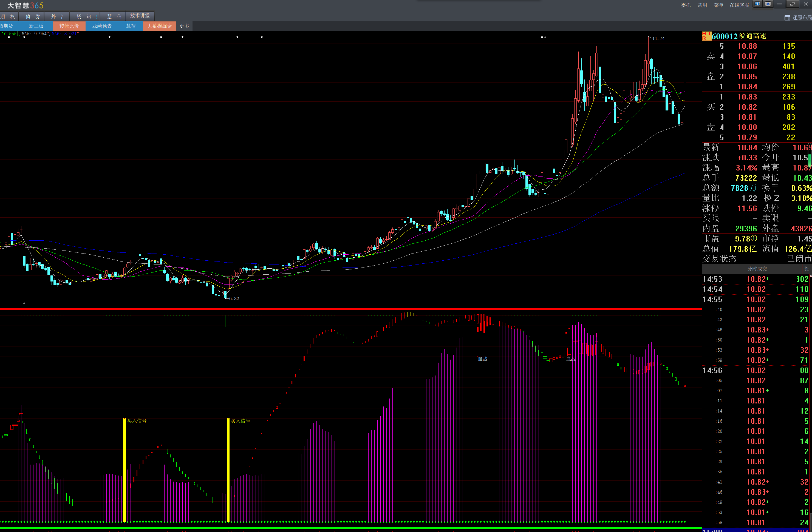The image size is (812, 532).
Task: Click the 涨停 limit-up value 11.56
Action: (x=747, y=208)
